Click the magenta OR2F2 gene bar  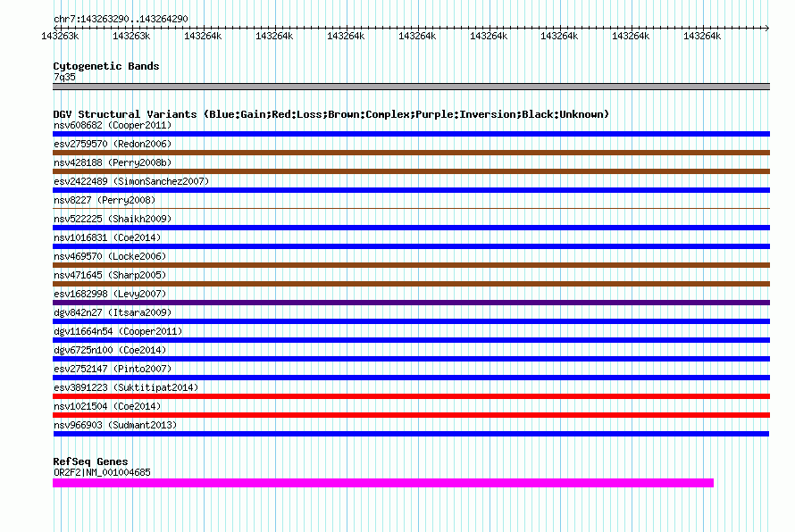pyautogui.click(x=383, y=483)
